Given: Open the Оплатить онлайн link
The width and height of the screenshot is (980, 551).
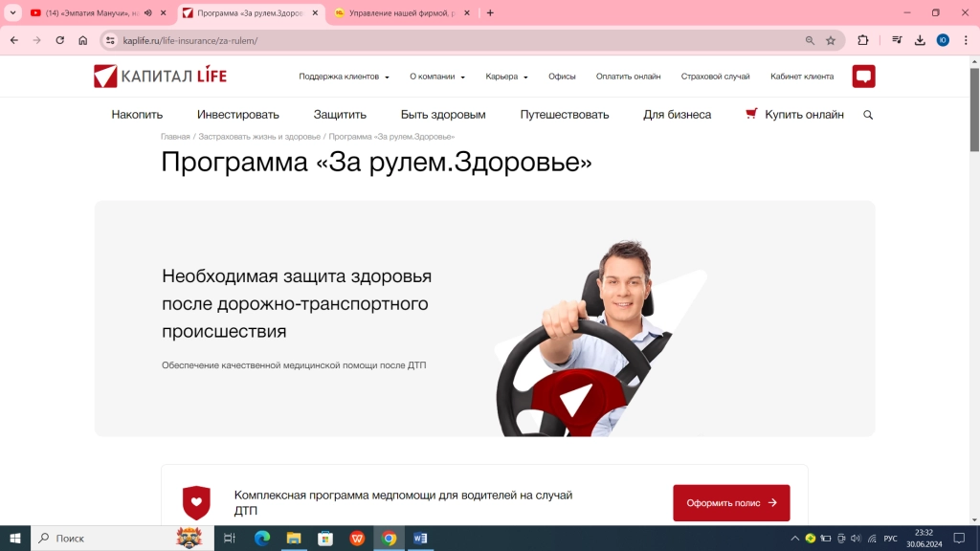Looking at the screenshot, I should tap(628, 77).
